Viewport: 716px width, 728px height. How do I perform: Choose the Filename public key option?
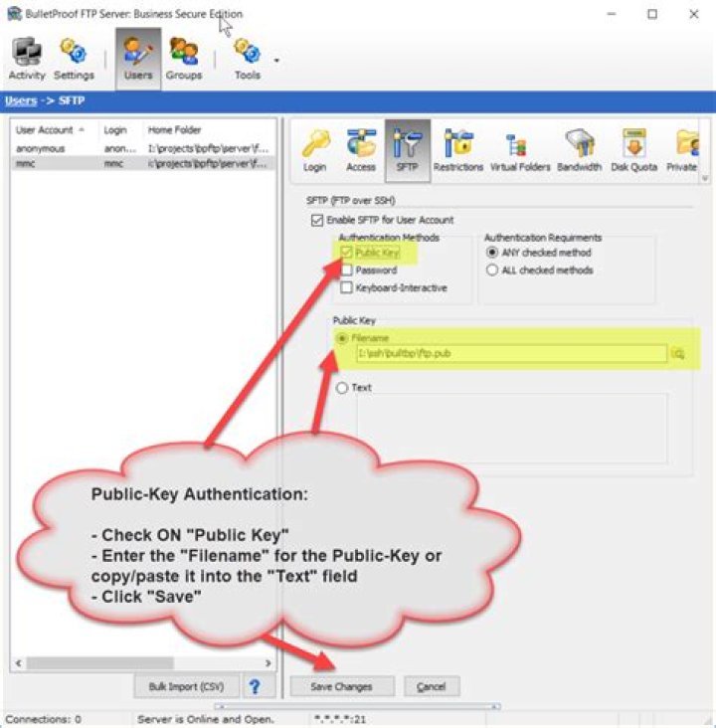click(342, 338)
